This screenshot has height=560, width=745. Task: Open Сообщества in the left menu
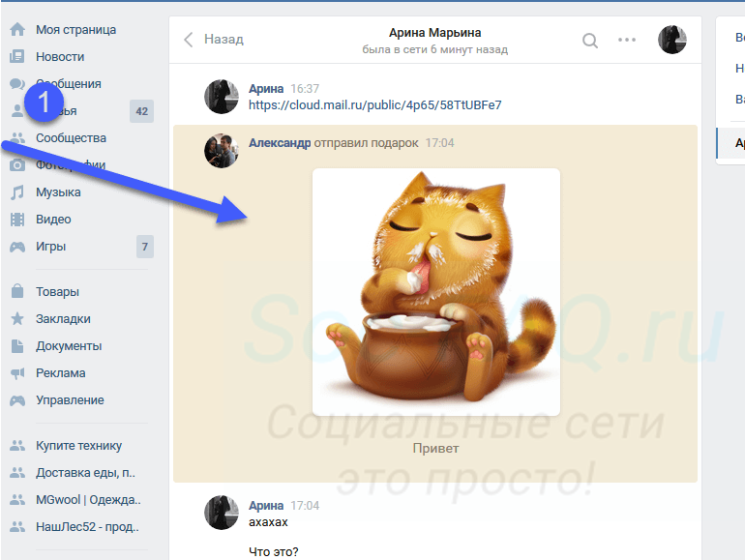click(71, 138)
